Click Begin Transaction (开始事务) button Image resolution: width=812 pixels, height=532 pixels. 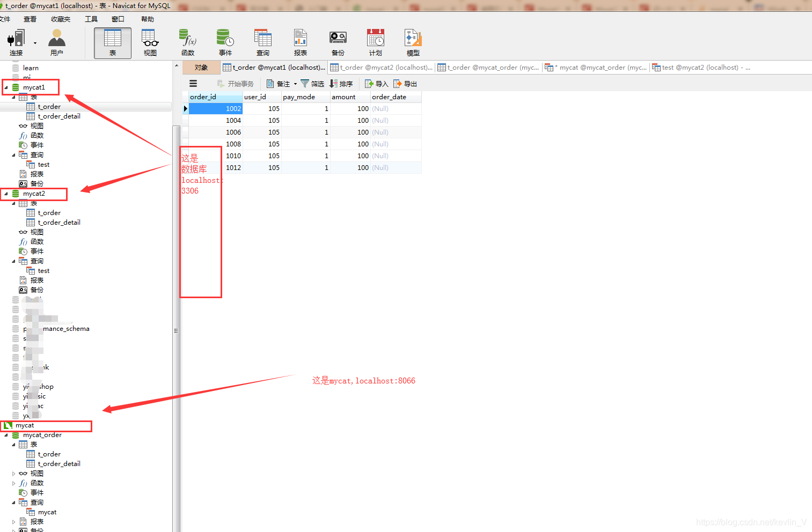(235, 84)
